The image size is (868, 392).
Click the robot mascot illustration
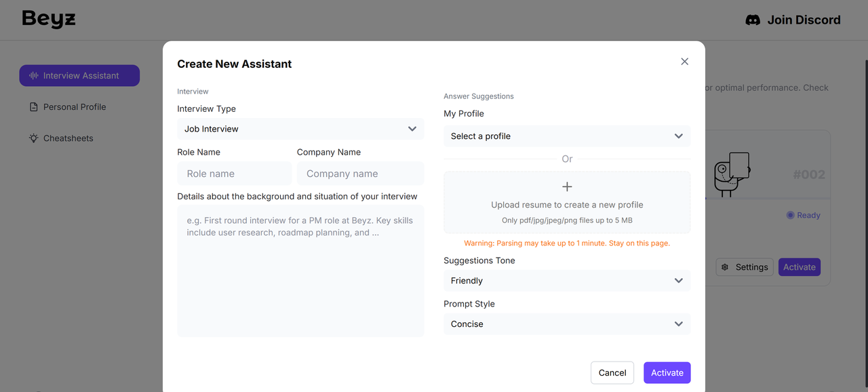[732, 174]
